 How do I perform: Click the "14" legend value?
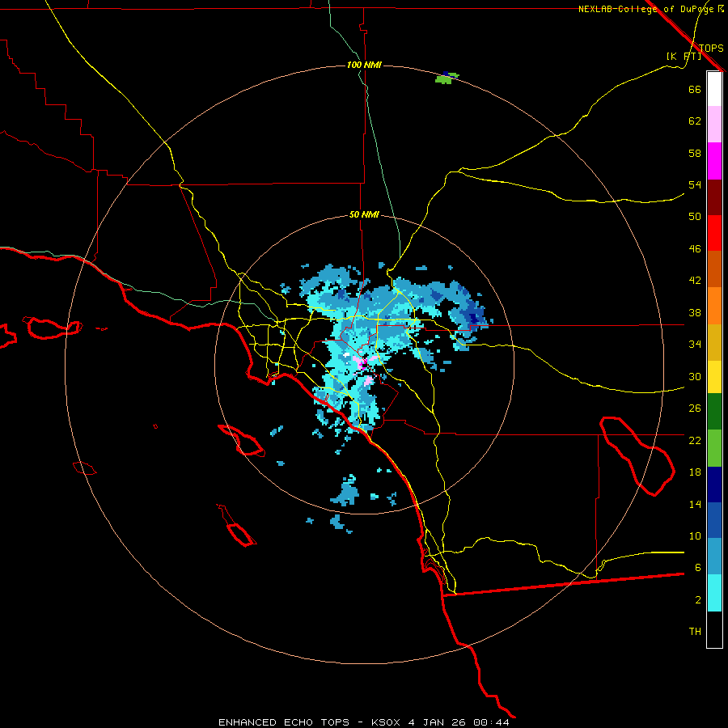click(695, 504)
